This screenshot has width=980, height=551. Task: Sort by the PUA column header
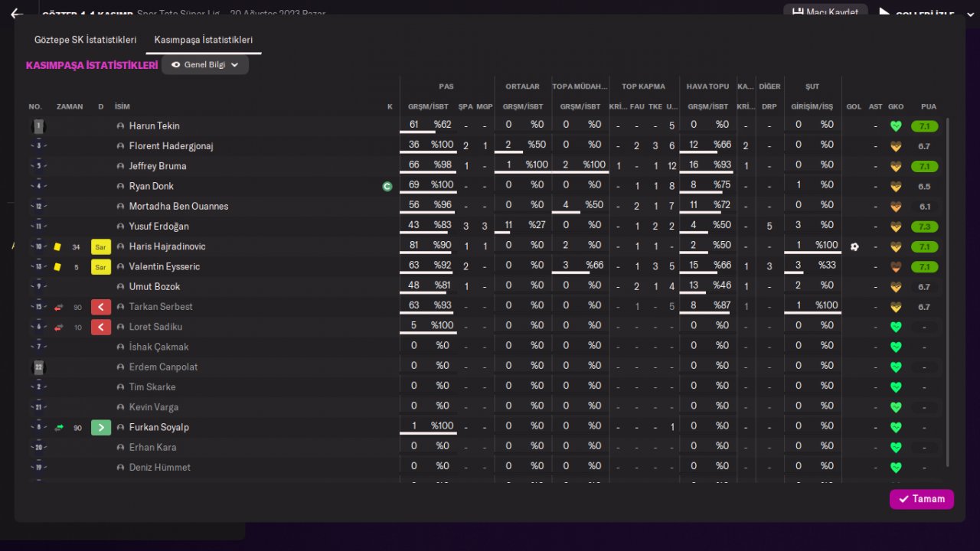pyautogui.click(x=929, y=106)
